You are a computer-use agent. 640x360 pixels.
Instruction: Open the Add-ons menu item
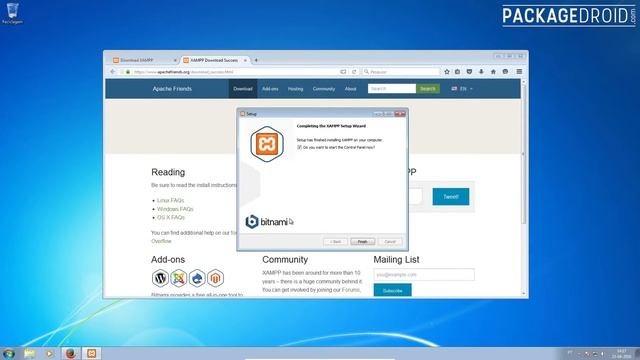tap(270, 89)
